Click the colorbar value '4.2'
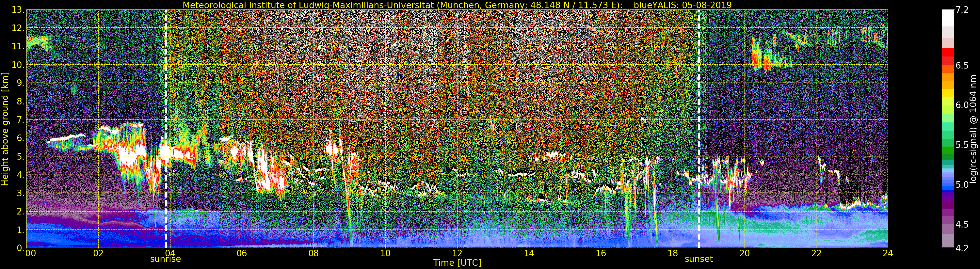Viewport: 980px width, 269px height. [962, 248]
